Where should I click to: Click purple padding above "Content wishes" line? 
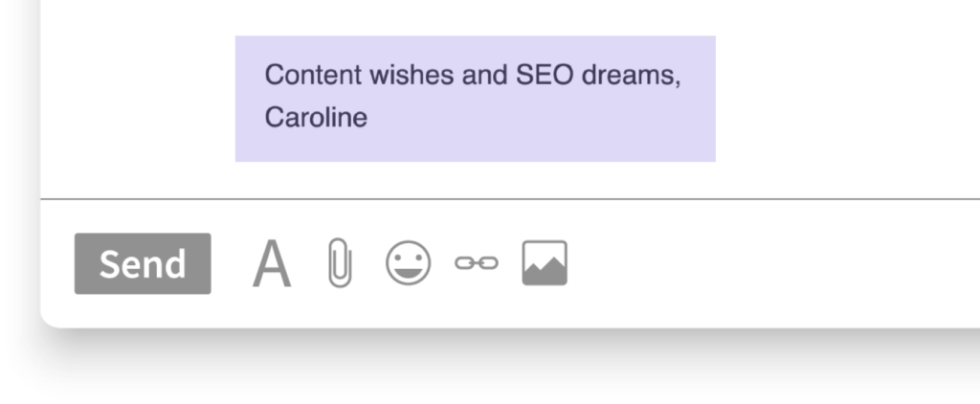(475, 46)
